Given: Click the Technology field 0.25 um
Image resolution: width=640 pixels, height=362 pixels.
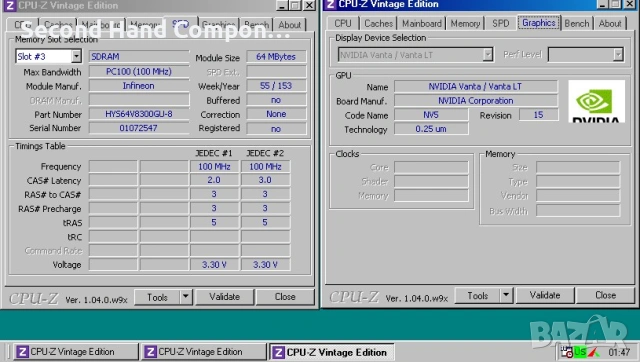Looking at the screenshot, I should click(431, 129).
